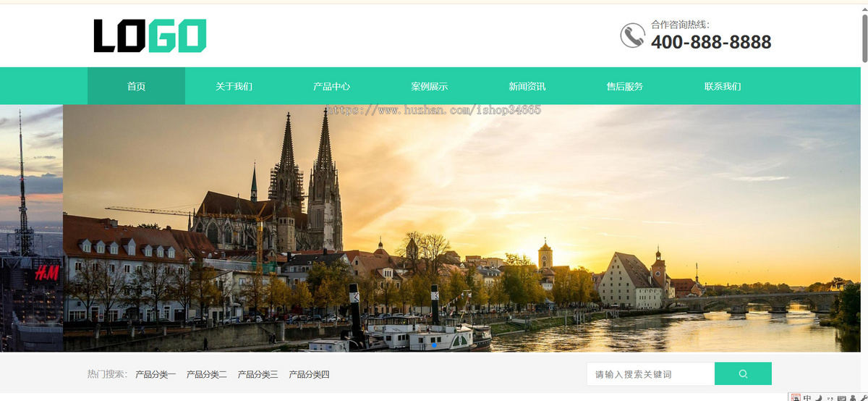
Task: Open the 首页 navigation tab
Action: coord(136,86)
